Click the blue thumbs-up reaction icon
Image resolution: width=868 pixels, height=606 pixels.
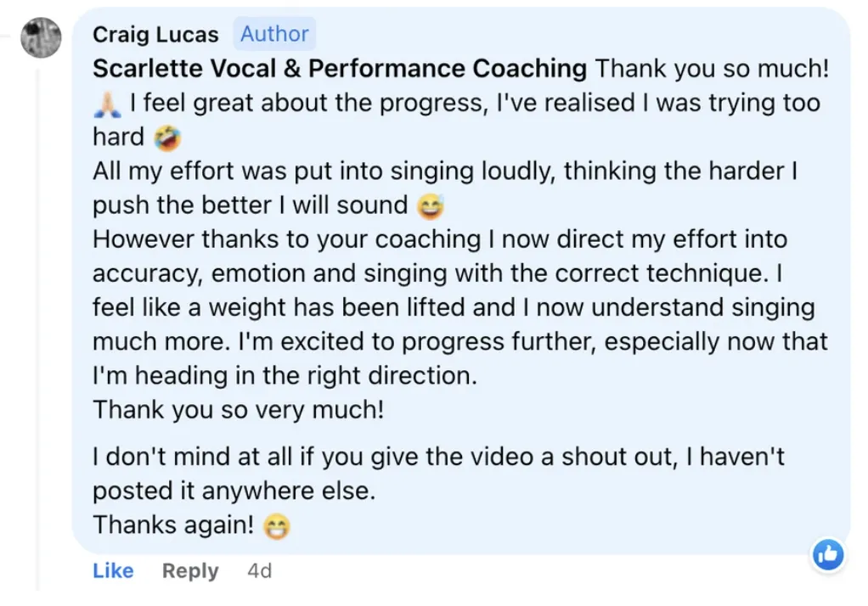click(x=827, y=555)
